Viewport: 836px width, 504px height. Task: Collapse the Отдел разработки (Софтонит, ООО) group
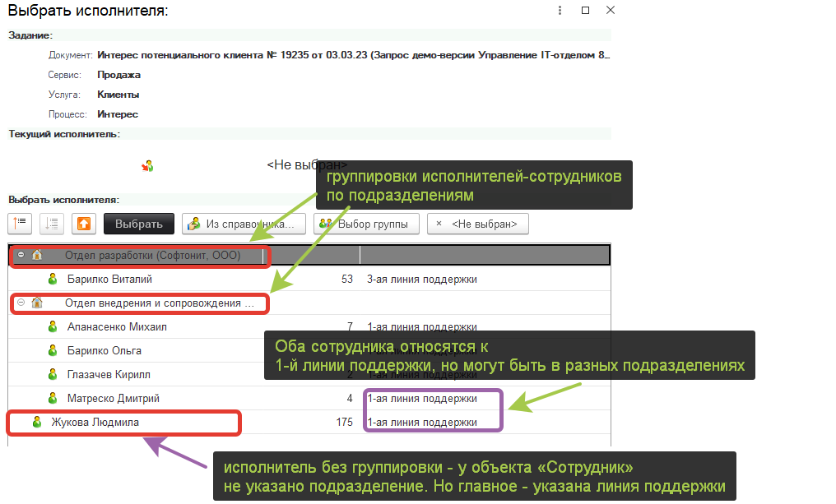[x=21, y=256]
